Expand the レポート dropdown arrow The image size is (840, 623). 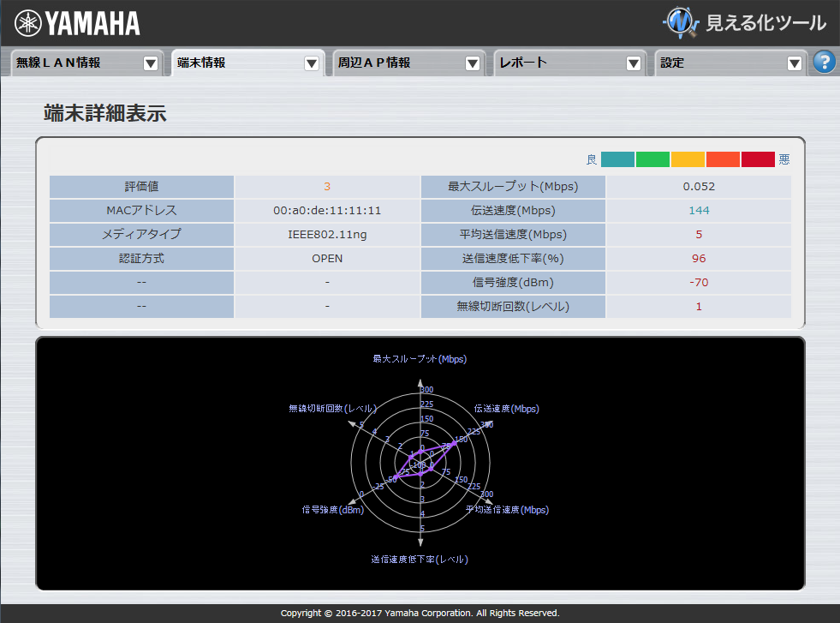point(634,62)
